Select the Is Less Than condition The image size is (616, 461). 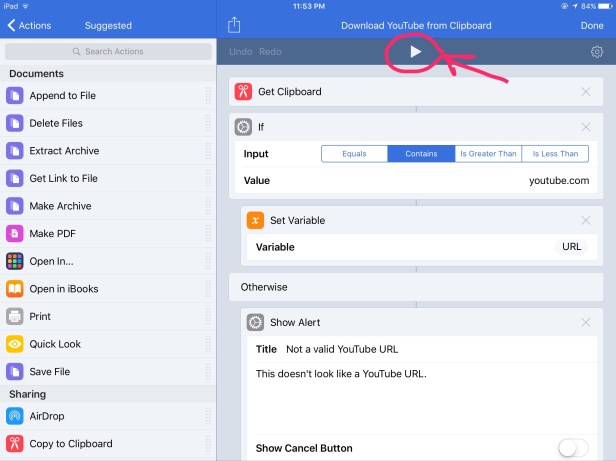point(555,154)
